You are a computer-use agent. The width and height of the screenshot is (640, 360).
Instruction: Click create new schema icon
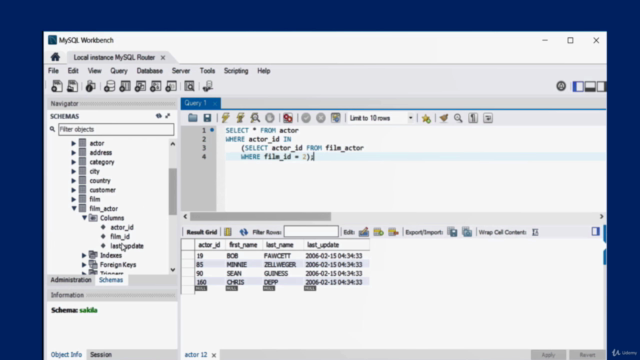coord(109,86)
